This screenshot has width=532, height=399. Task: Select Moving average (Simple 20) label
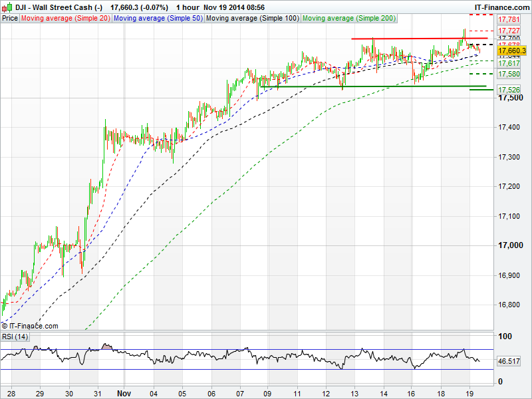pyautogui.click(x=65, y=18)
